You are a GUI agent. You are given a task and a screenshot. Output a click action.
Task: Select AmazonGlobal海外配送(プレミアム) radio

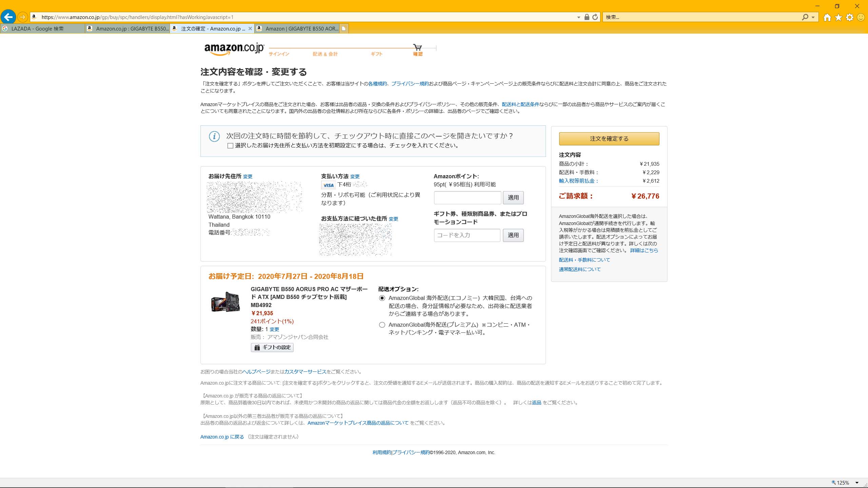tap(382, 325)
